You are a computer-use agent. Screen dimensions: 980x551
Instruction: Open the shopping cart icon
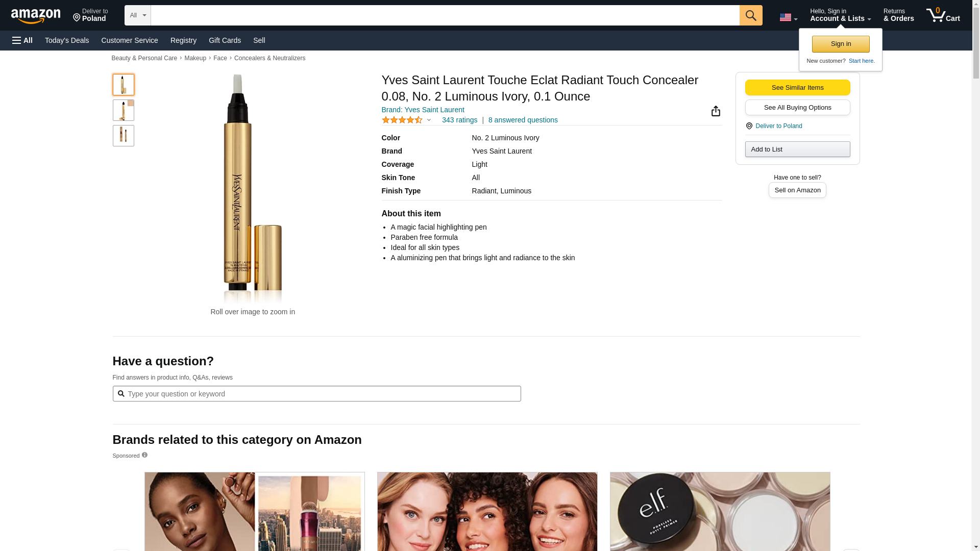click(x=943, y=15)
